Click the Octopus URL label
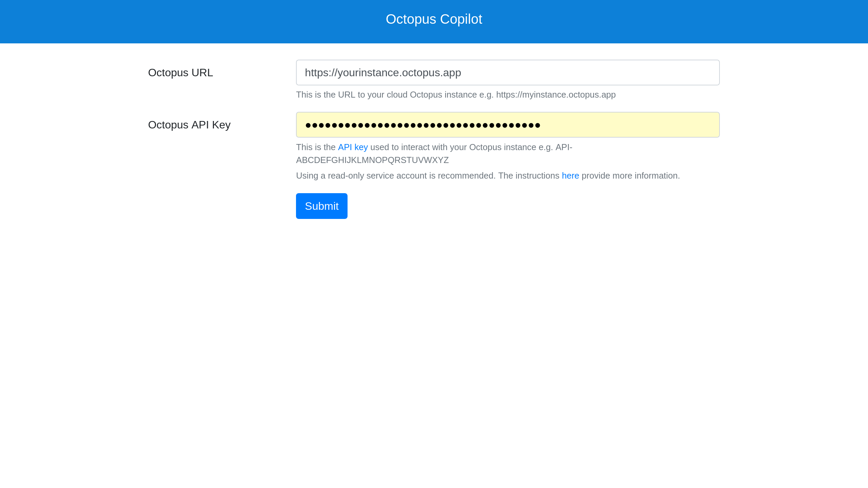The width and height of the screenshot is (868, 488). tap(180, 72)
